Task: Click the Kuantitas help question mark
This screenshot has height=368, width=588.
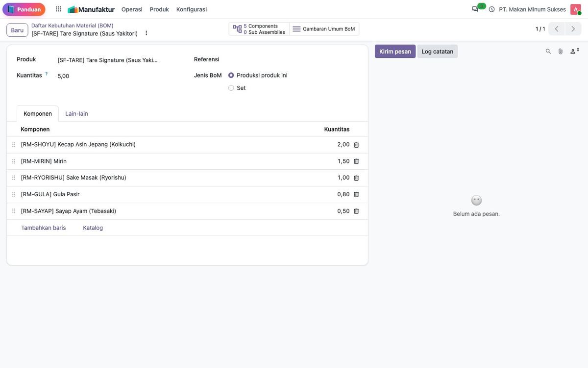Action: [47, 74]
